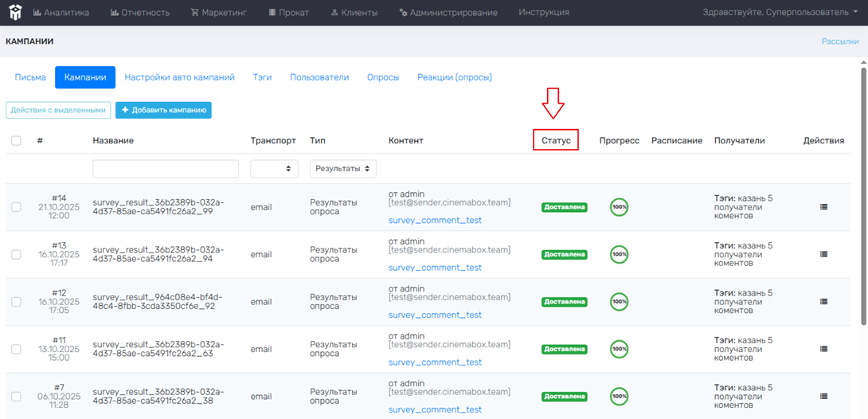The height and width of the screenshot is (419, 868).
Task: Check the checkbox for campaign #14
Action: (16, 207)
